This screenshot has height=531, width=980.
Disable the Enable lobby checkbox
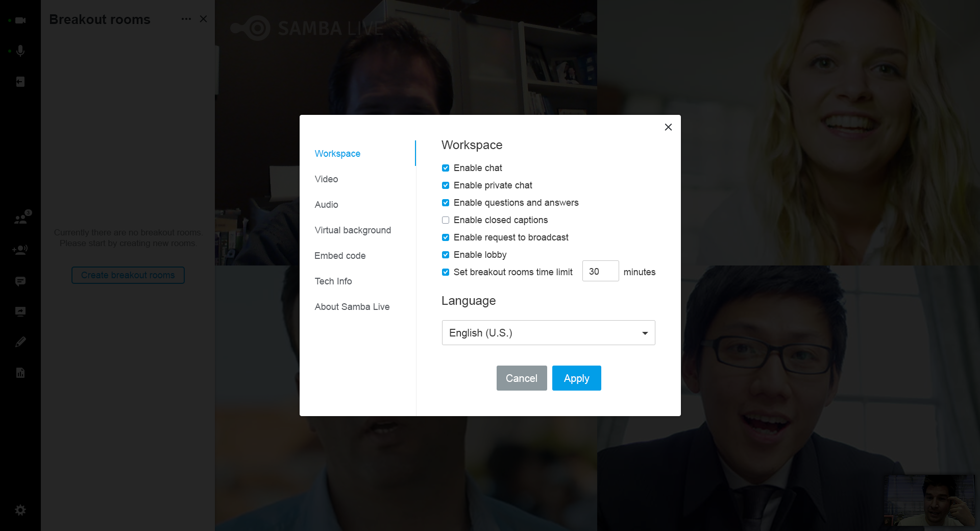coord(446,255)
